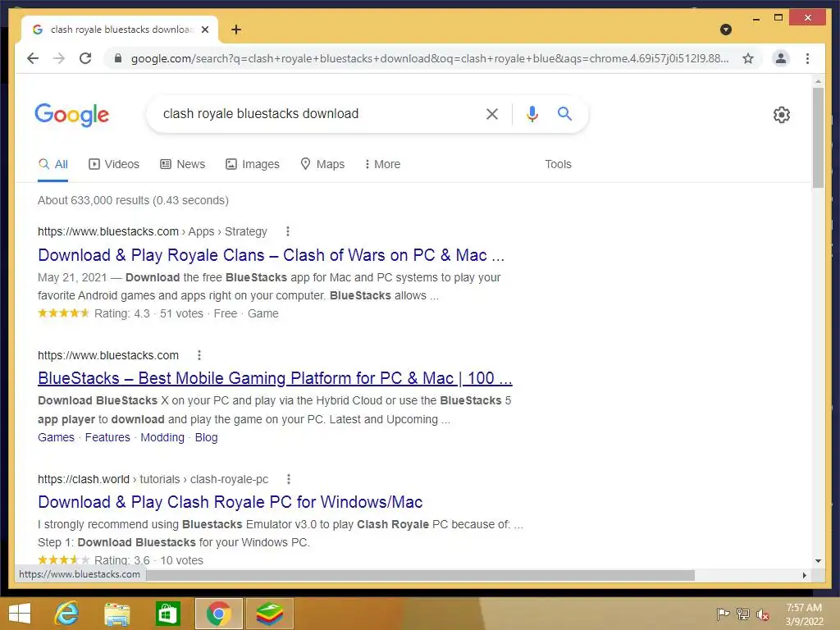This screenshot has width=840, height=630.
Task: Click the https://www.bluestacks.com › Apps › Strategy breadcrumb
Action: (x=152, y=231)
